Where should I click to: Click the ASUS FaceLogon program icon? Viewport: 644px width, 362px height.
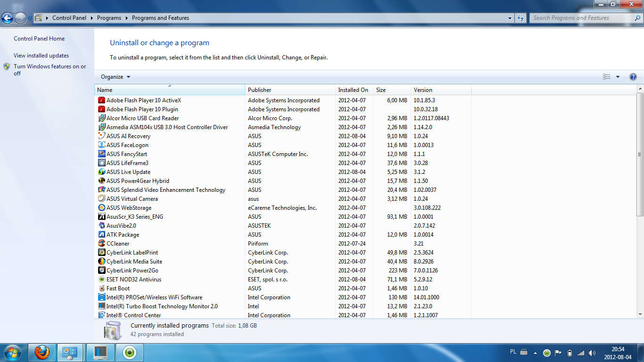101,145
